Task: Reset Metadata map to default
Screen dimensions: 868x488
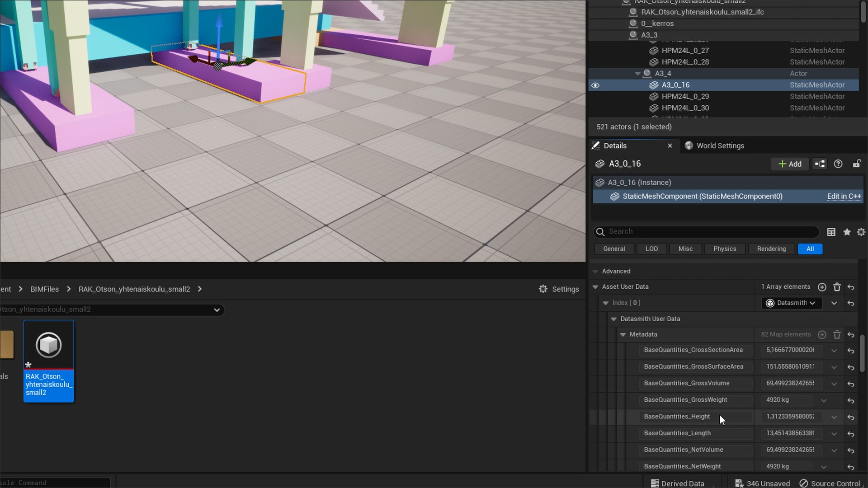Action: 851,335
